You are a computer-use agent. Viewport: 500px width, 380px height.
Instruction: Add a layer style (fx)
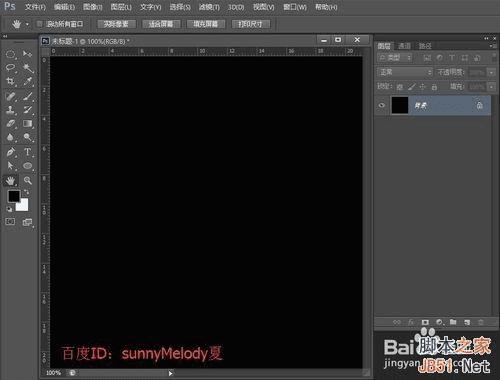point(411,322)
